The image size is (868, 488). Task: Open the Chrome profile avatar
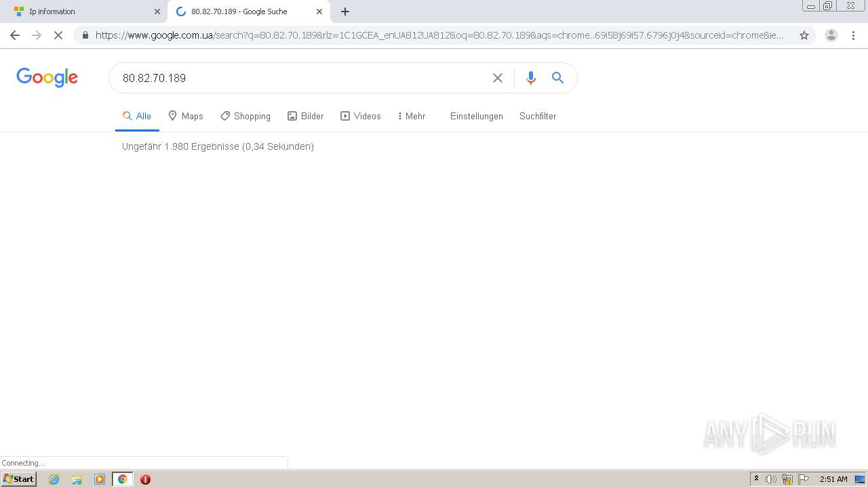(831, 35)
